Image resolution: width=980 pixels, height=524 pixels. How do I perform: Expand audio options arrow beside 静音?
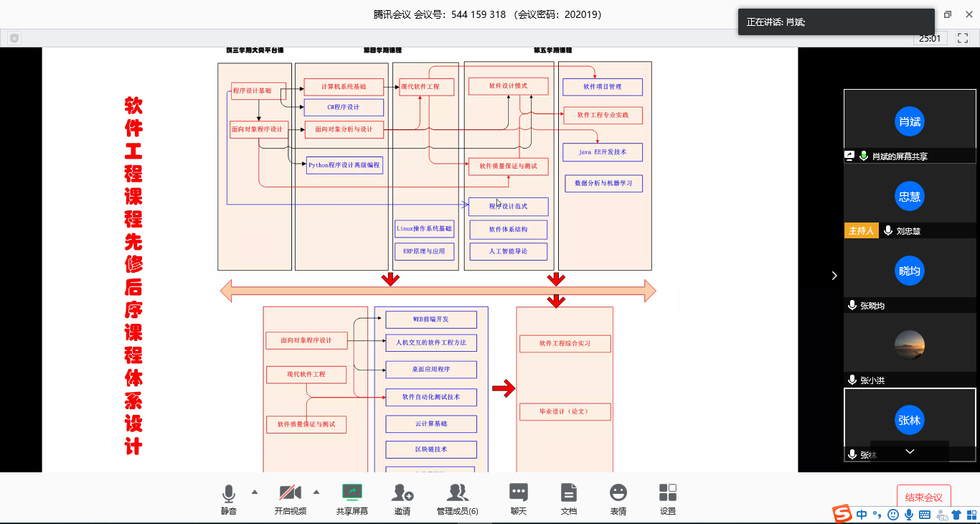pyautogui.click(x=254, y=492)
